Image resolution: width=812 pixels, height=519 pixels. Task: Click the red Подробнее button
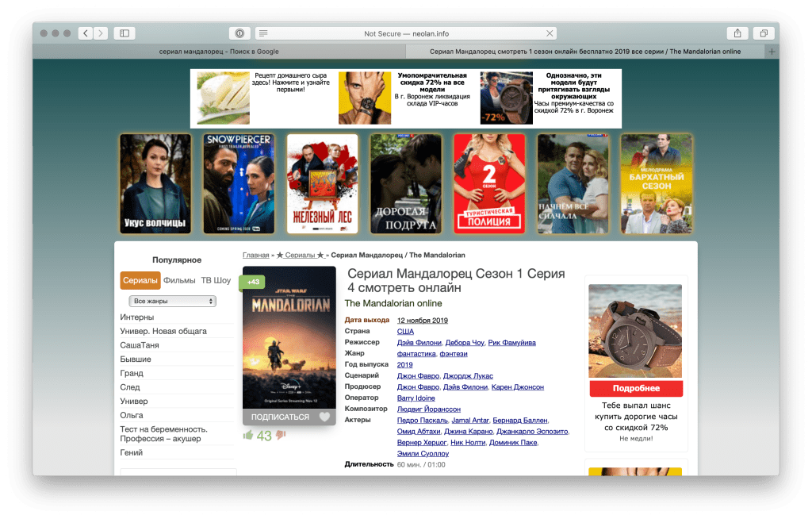635,388
